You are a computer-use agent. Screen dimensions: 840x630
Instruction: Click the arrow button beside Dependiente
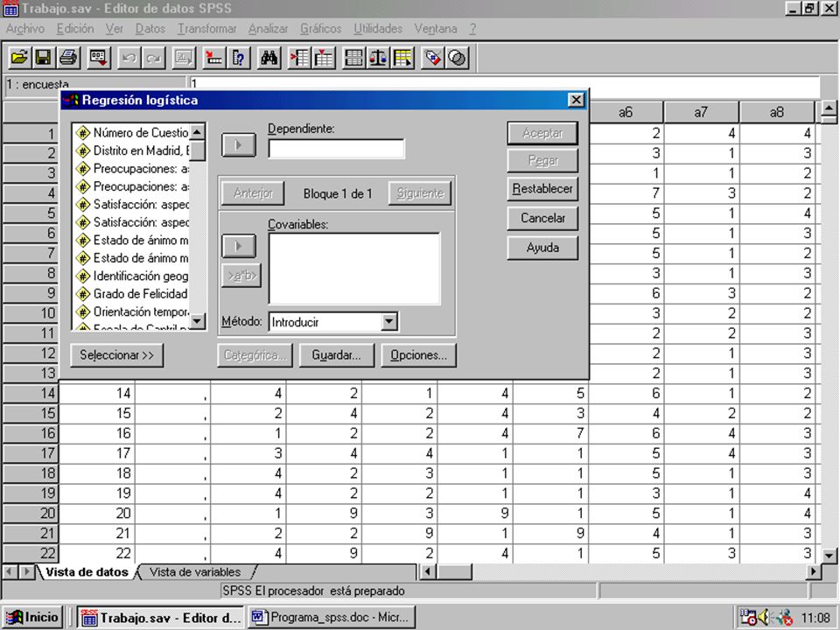click(239, 145)
